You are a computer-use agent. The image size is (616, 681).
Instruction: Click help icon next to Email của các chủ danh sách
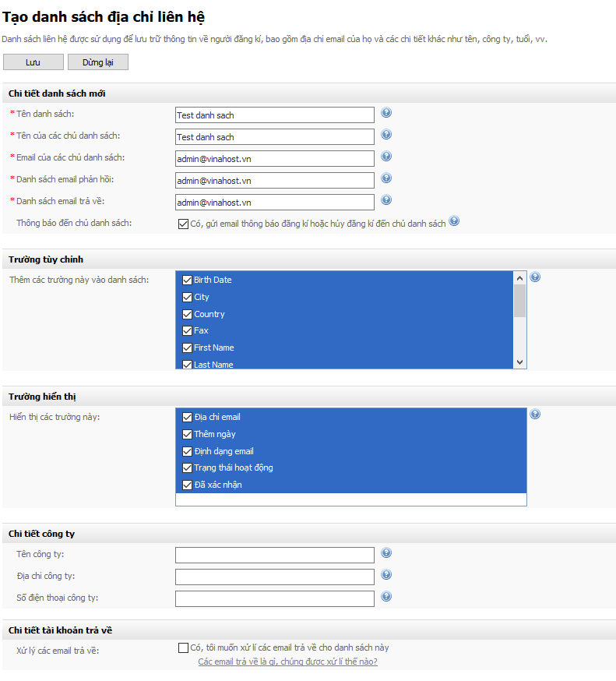[386, 157]
